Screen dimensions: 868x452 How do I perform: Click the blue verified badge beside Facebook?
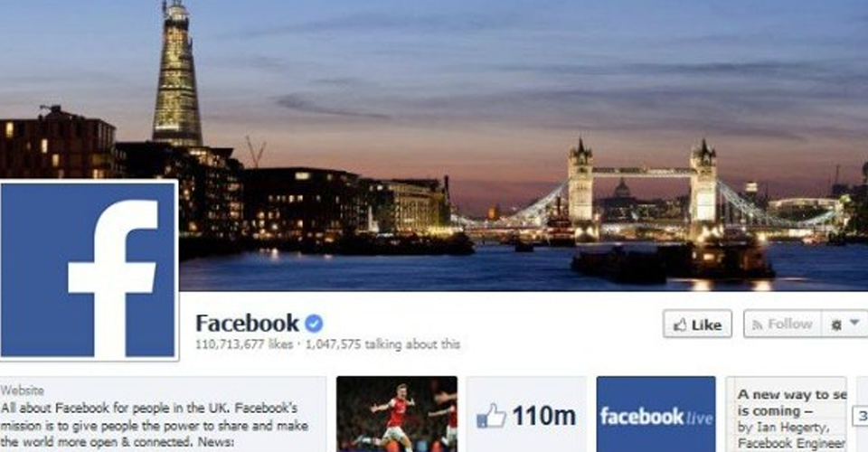click(315, 323)
